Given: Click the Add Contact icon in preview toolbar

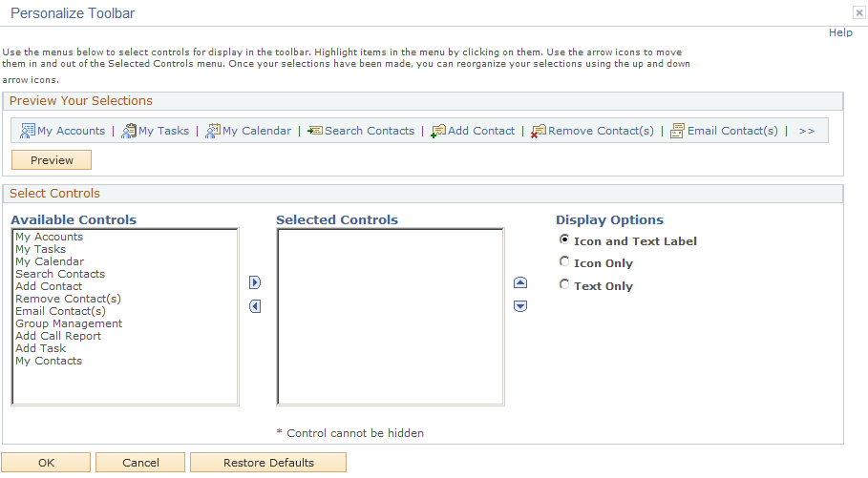Looking at the screenshot, I should click(438, 131).
